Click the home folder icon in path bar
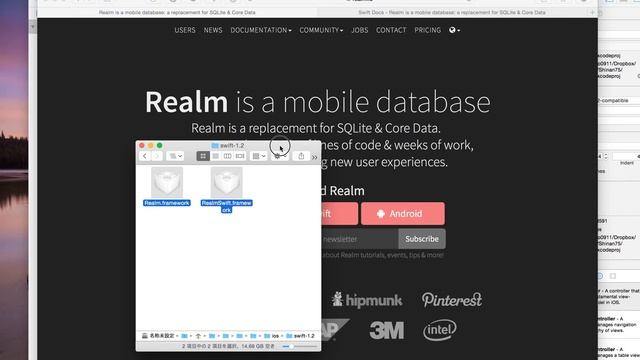Viewport: 640px width, 360px height. [x=198, y=336]
